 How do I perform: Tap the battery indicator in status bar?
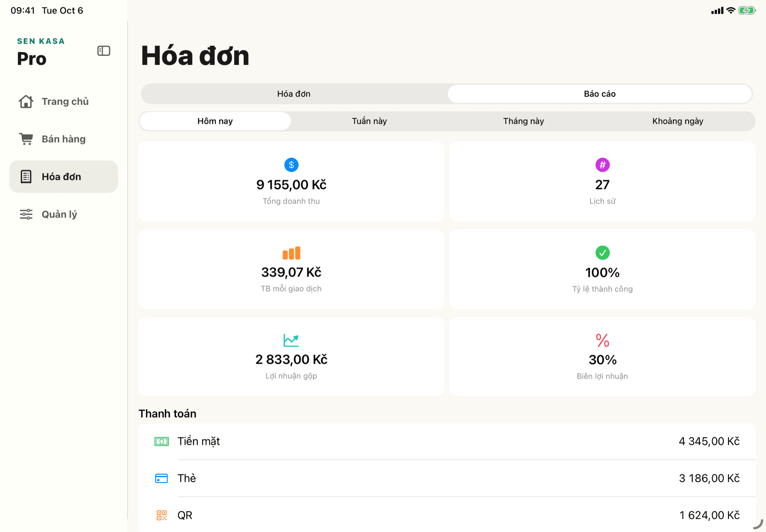pos(747,11)
